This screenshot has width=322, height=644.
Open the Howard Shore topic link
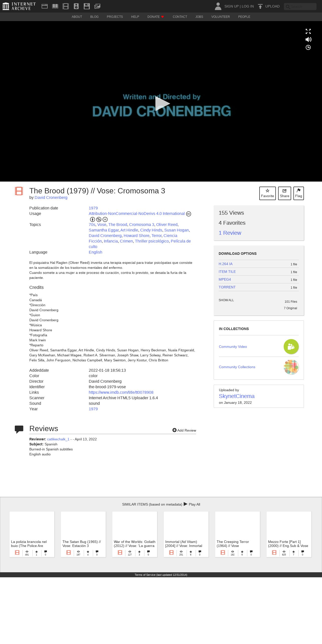pyautogui.click(x=136, y=236)
